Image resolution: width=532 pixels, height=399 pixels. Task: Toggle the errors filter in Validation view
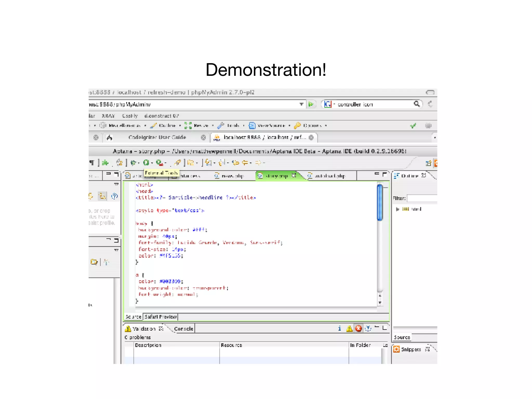coord(358,329)
